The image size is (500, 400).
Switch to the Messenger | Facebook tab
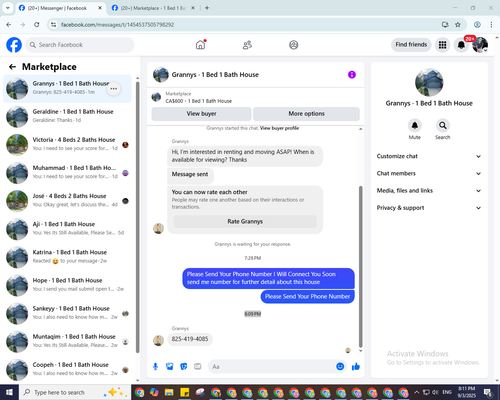point(61,8)
